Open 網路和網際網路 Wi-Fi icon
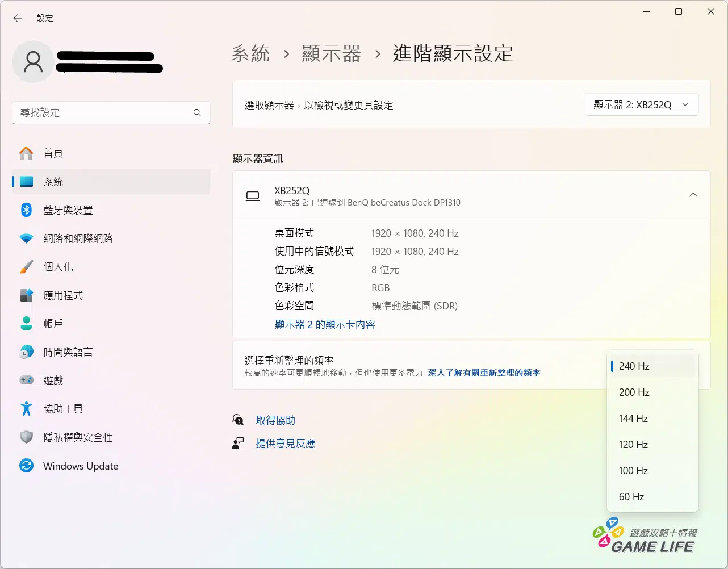 tap(26, 239)
